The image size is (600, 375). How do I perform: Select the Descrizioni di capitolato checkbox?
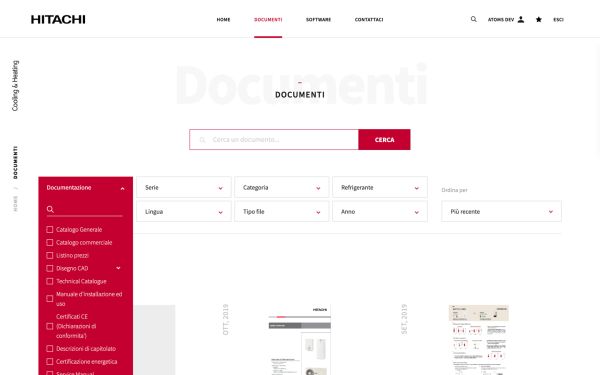(50, 349)
